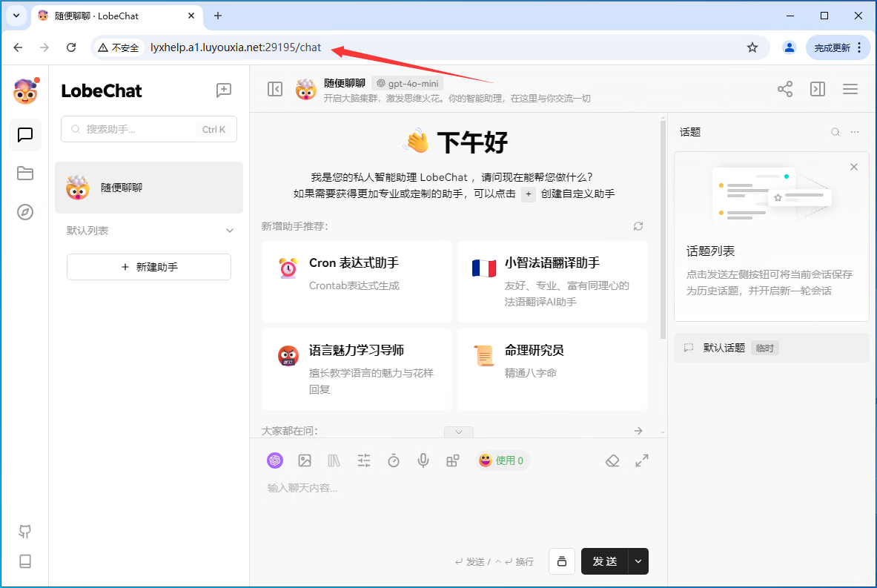This screenshot has width=877, height=588.
Task: Refresh the recommended assistants list
Action: tap(638, 226)
